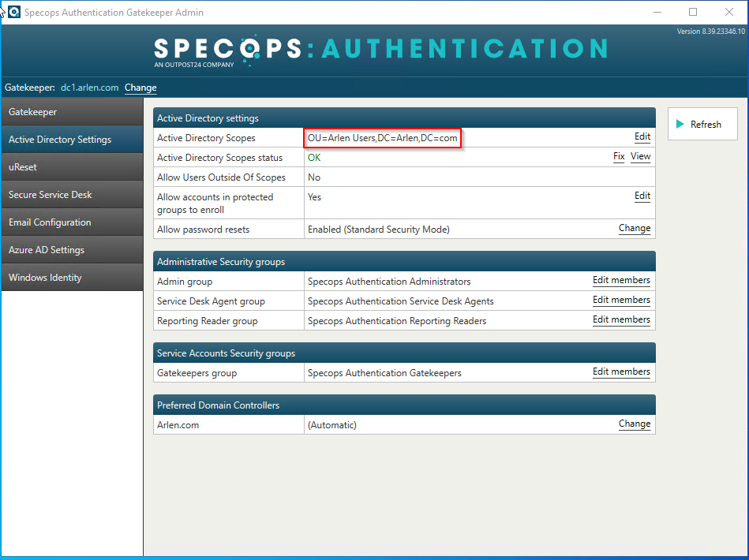Screen dimensions: 749x560
Task: Open Windows Identity section
Action: pyautogui.click(x=72, y=278)
